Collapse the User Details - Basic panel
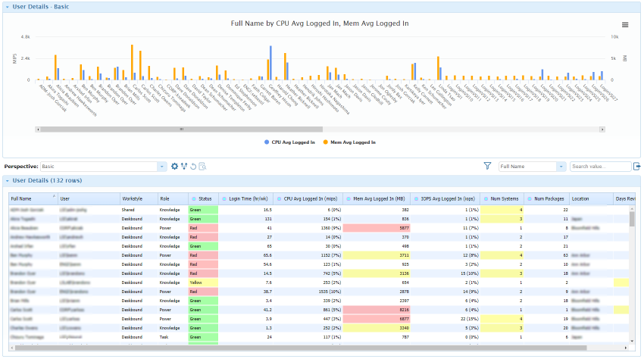This screenshot has width=644, height=359. pyautogui.click(x=8, y=7)
